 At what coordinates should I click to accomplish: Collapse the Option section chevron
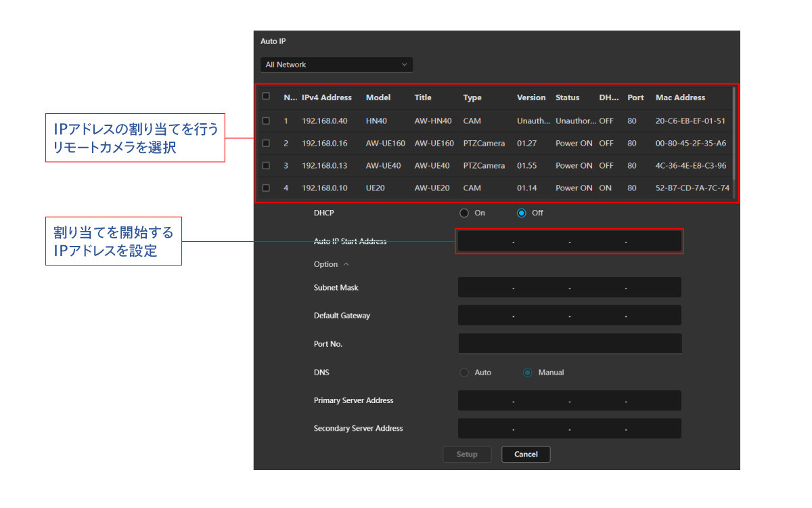[x=346, y=264]
